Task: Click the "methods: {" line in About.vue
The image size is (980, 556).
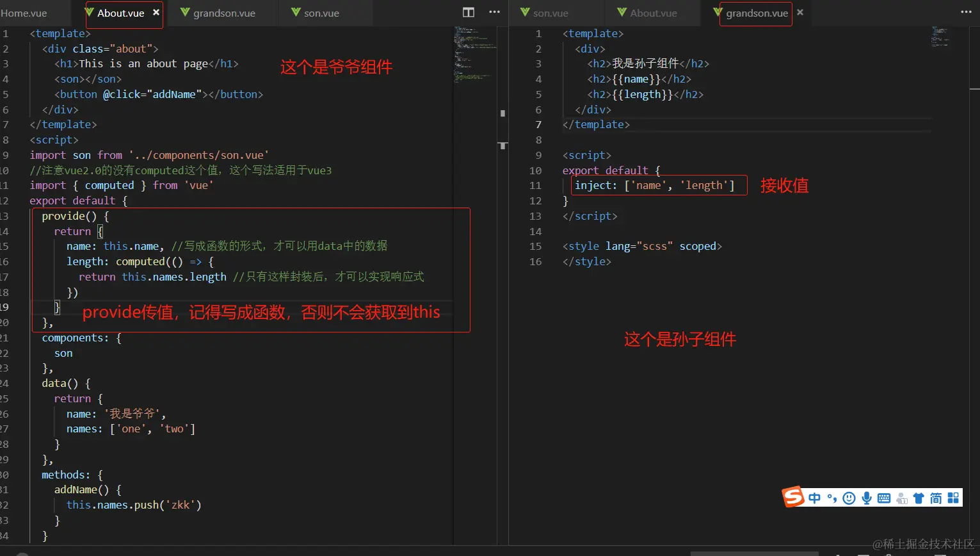Action: point(72,475)
